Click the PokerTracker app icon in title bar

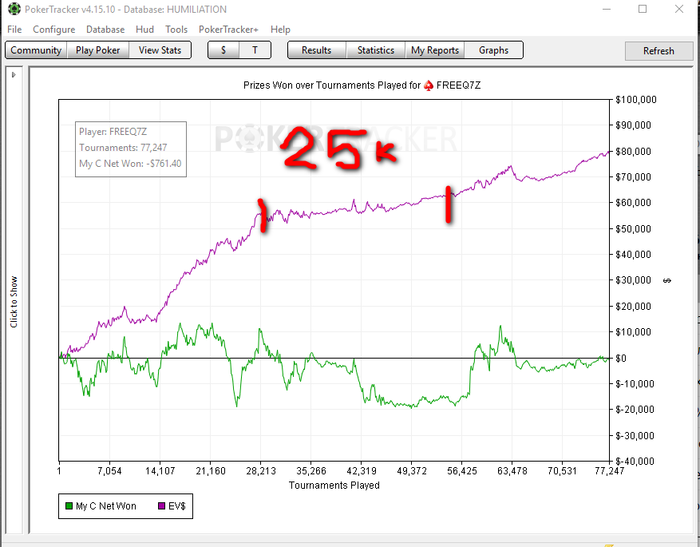point(14,8)
